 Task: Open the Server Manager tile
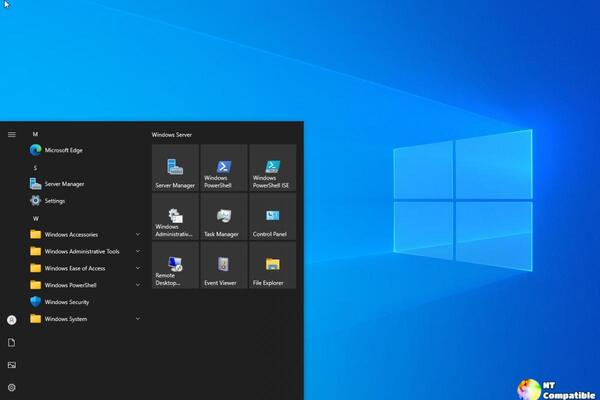pos(175,168)
